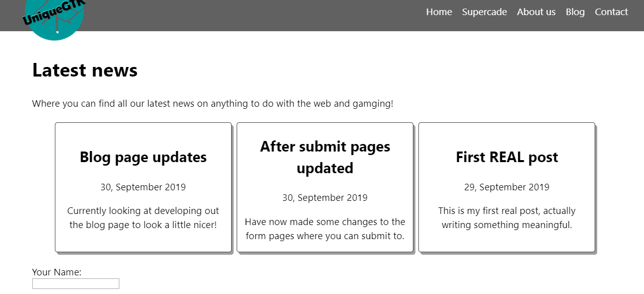The width and height of the screenshot is (644, 294).
Task: Click the "This is my first real post" summary
Action: (507, 217)
